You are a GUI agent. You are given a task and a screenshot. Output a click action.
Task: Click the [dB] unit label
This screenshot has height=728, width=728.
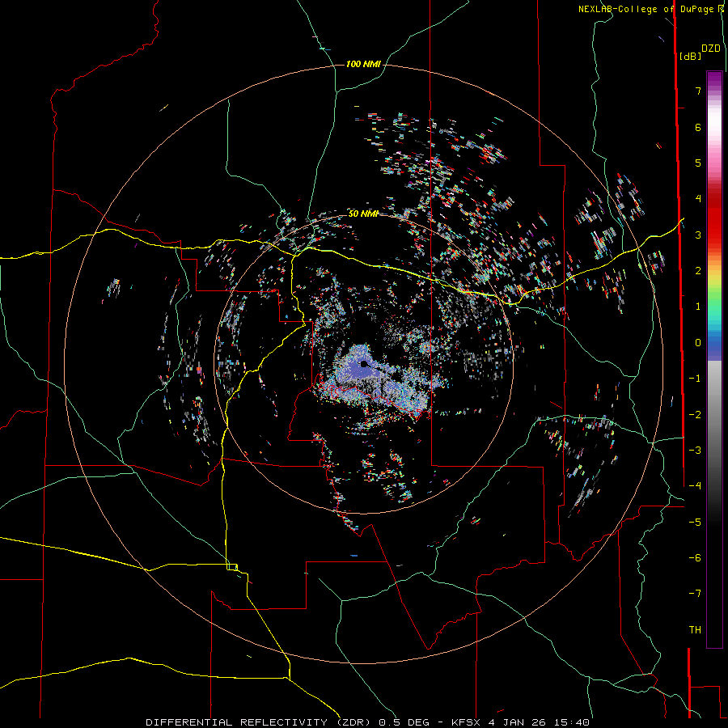tap(691, 56)
